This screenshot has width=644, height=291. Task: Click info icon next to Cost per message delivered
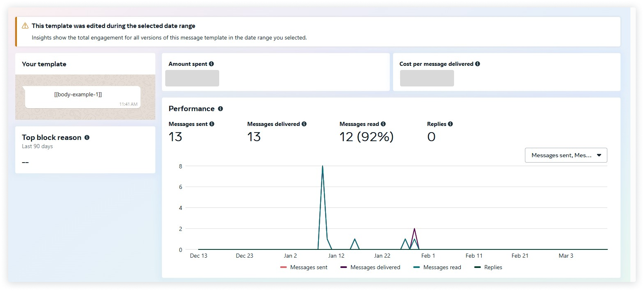coord(478,64)
